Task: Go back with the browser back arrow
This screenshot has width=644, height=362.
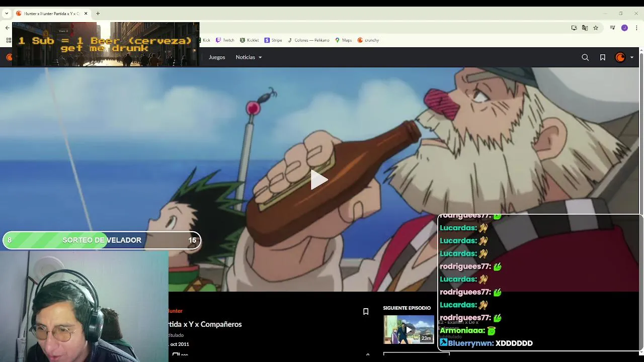Action: [x=7, y=28]
